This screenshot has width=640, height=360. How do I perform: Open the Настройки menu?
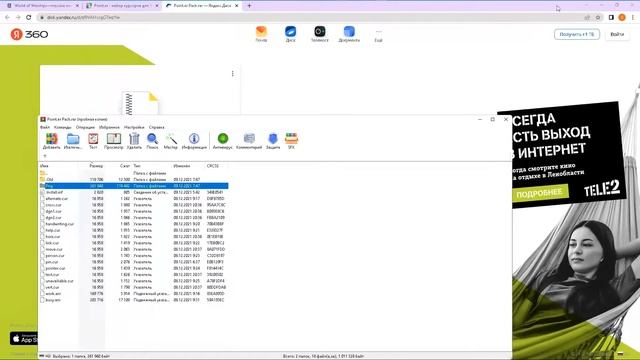[x=134, y=127]
